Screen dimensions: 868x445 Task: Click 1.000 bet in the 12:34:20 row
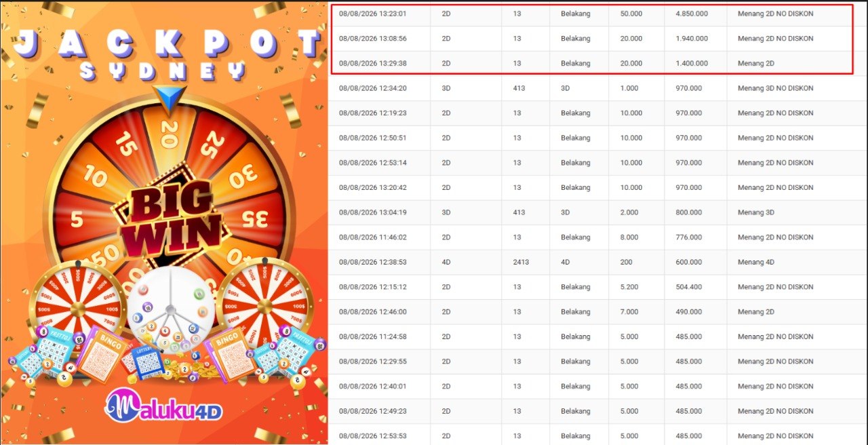[629, 88]
